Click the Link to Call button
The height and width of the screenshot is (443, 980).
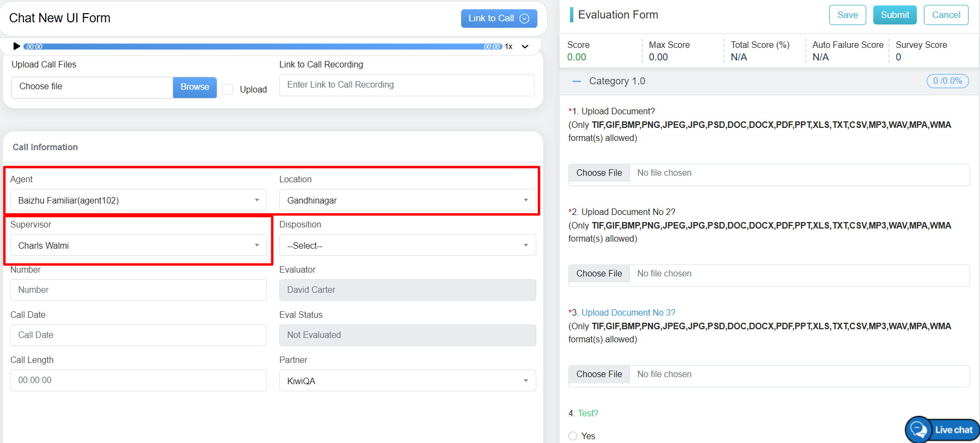coord(499,19)
